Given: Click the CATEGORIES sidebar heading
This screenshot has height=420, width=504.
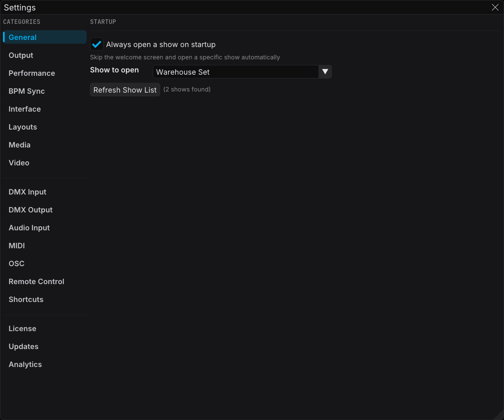Looking at the screenshot, I should [22, 22].
